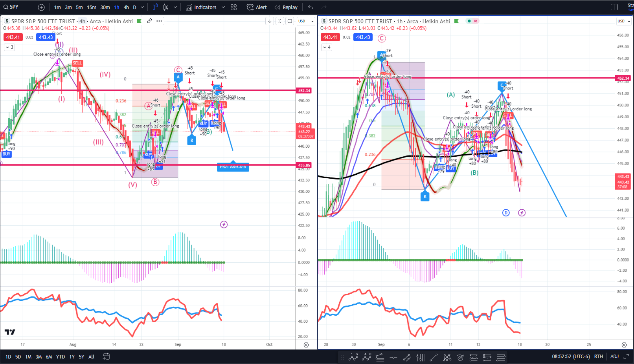This screenshot has height=364, width=634.
Task: Select the 3m timeframe
Action: (68, 7)
